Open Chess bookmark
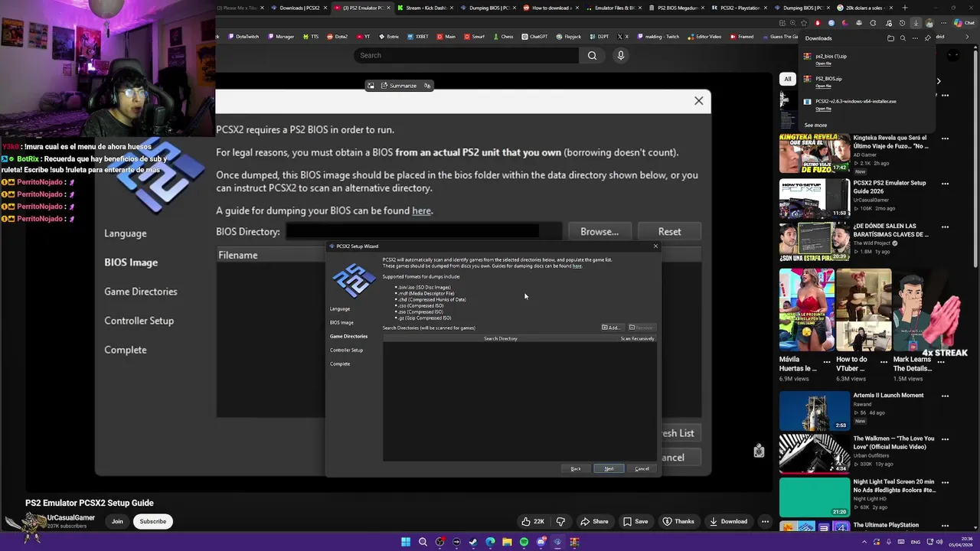This screenshot has height=551, width=980. pos(502,37)
